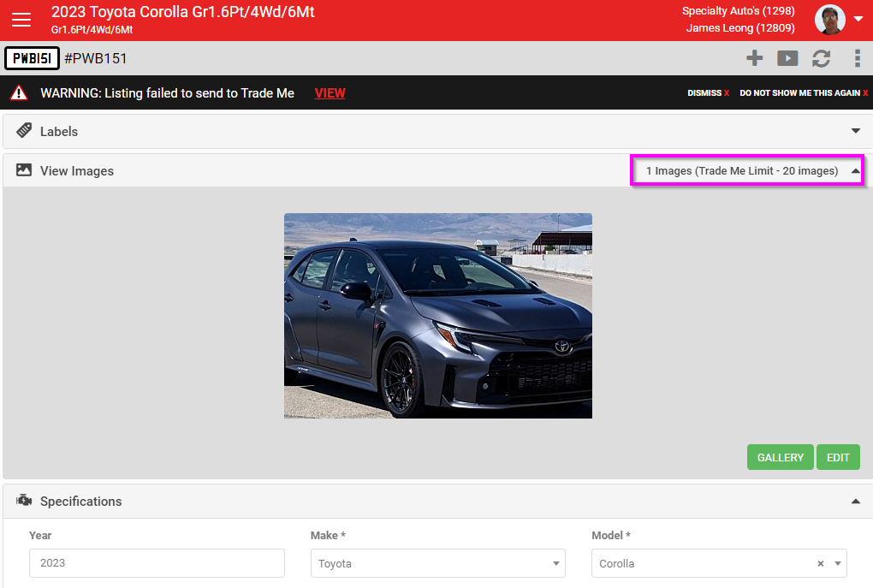
Task: Click the warning triangle icon
Action: [x=19, y=92]
